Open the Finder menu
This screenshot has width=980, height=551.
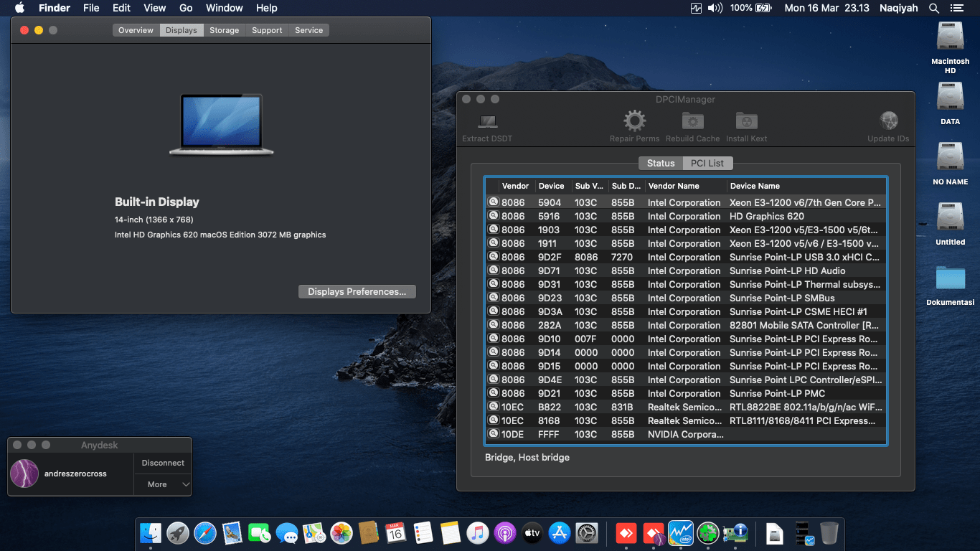(x=55, y=8)
